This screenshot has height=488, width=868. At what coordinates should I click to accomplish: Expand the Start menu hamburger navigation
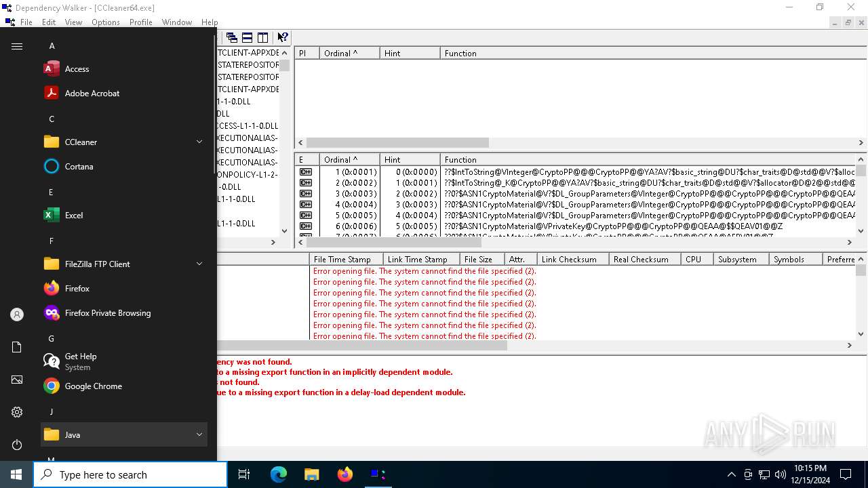pyautogui.click(x=17, y=46)
